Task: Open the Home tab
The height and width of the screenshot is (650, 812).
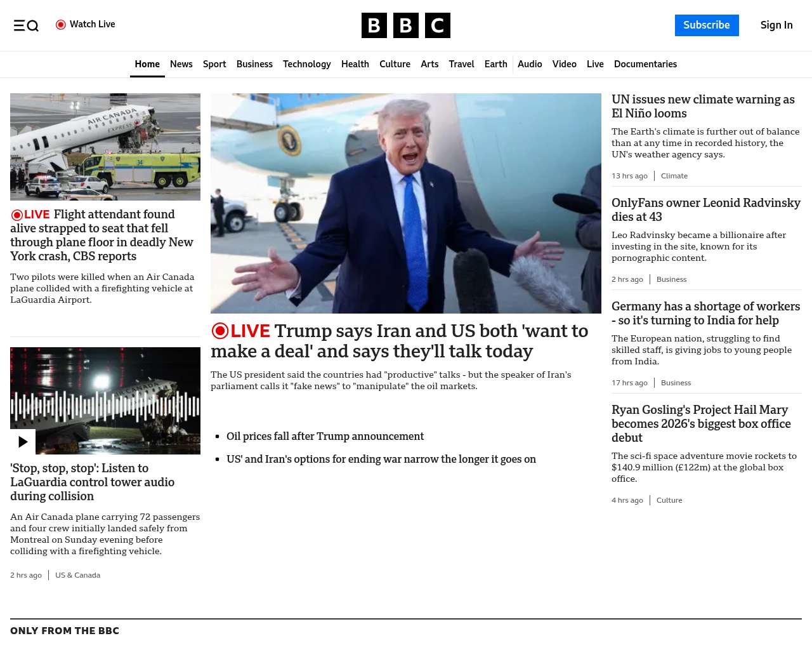Action: coord(147,64)
